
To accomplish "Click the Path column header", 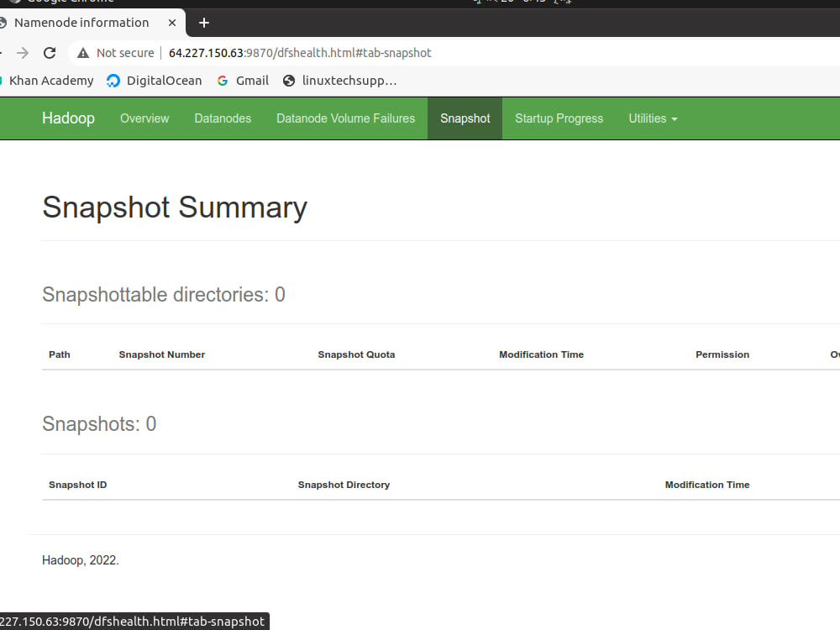I will (60, 354).
